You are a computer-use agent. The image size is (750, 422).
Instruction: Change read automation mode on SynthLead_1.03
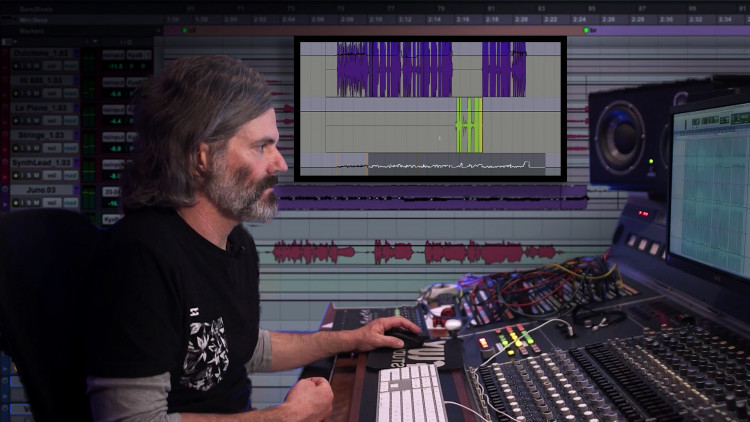(71, 175)
